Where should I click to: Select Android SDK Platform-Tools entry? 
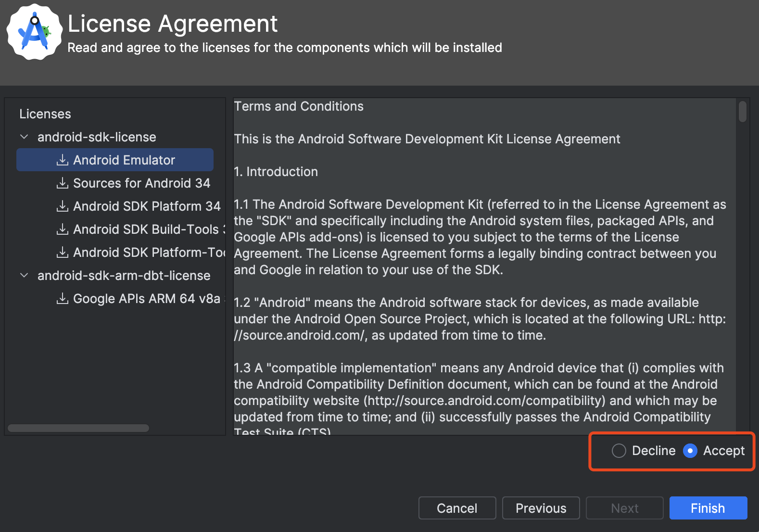coord(149,252)
